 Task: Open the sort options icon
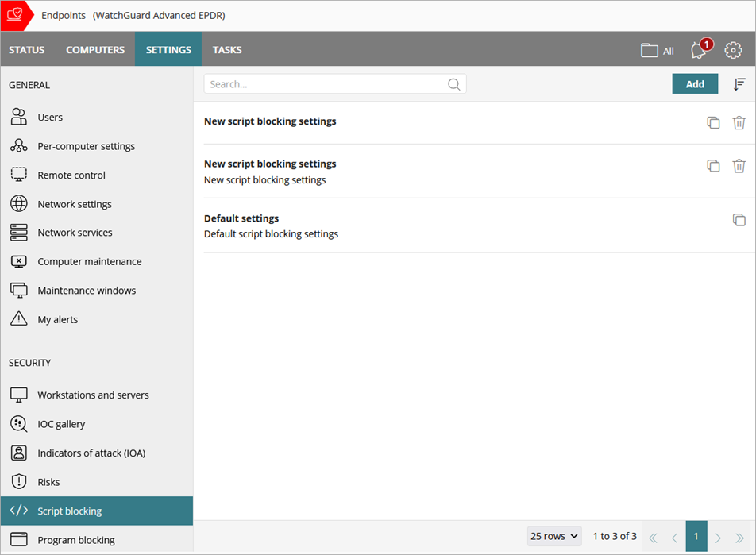click(x=739, y=83)
